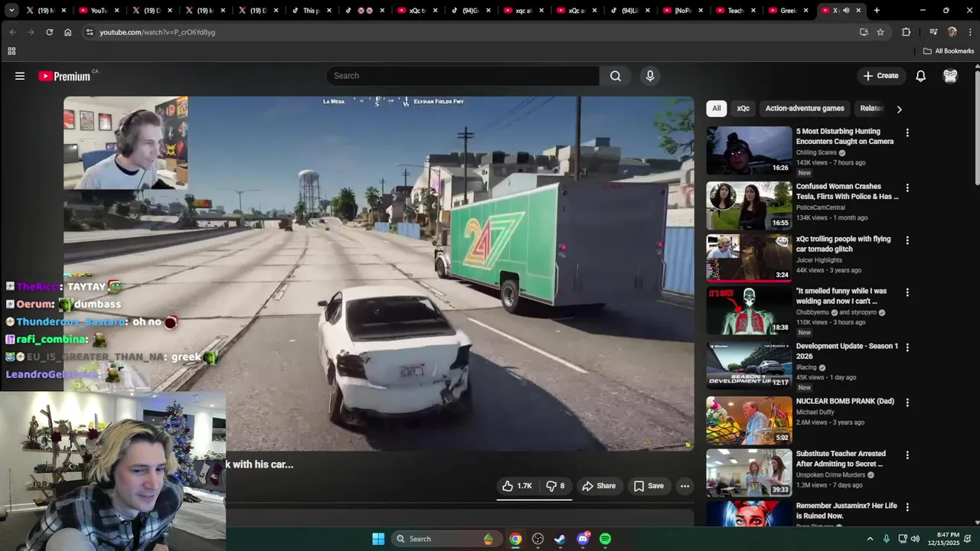Open NUCLEAR BOMB PRANK video thumbnail
980x551 pixels.
[749, 421]
